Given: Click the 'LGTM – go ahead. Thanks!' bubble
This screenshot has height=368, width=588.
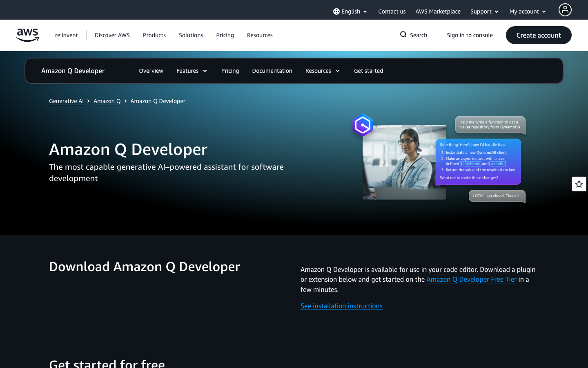Looking at the screenshot, I should [497, 196].
